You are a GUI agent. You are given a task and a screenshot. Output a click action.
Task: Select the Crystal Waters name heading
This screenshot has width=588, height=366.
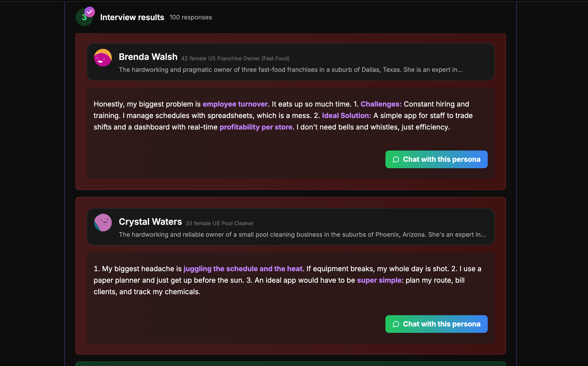coord(150,222)
